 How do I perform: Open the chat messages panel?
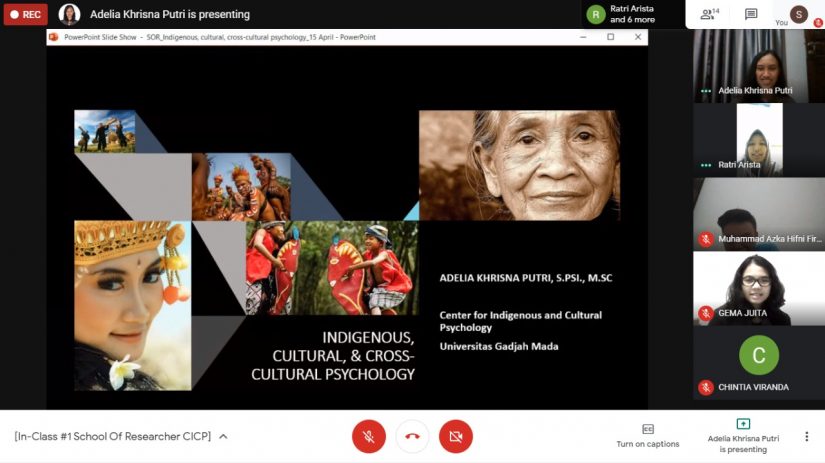pos(751,14)
